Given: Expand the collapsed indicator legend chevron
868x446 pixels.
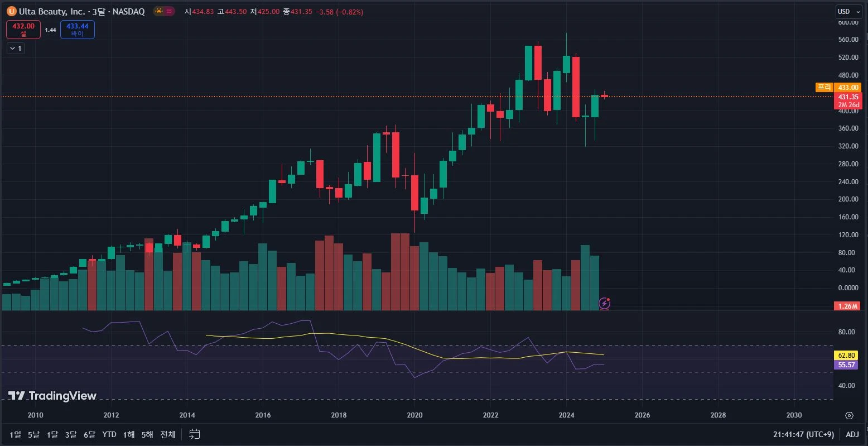Looking at the screenshot, I should pos(16,49).
